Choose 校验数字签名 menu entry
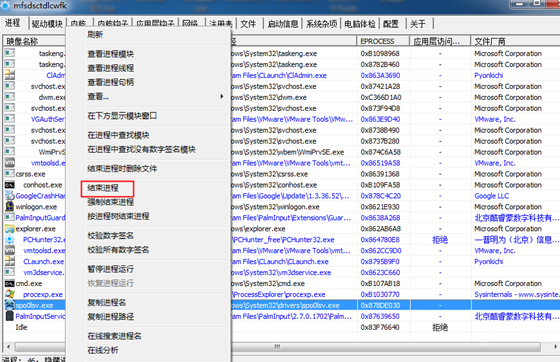This screenshot has width=560, height=362. pyautogui.click(x=111, y=236)
